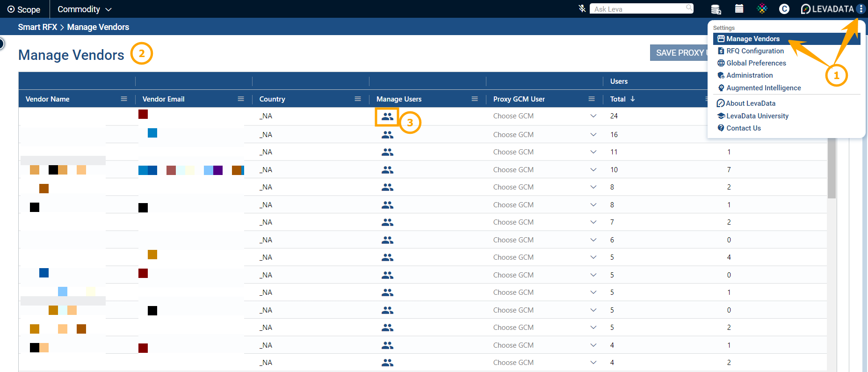Open Manage Users icon for row with total 10

(387, 170)
